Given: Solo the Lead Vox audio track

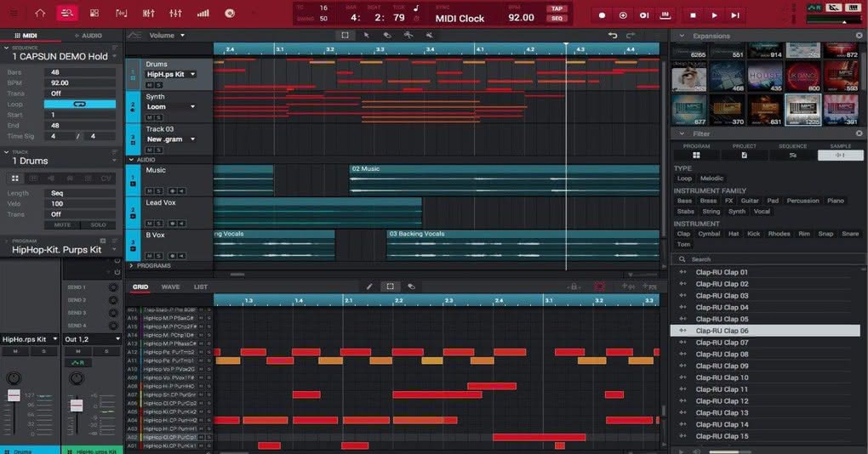Looking at the screenshot, I should click(x=158, y=224).
